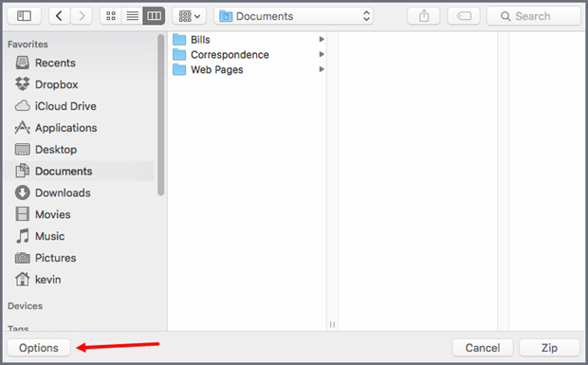Click the Devices section header
This screenshot has width=588, height=365.
(x=25, y=306)
